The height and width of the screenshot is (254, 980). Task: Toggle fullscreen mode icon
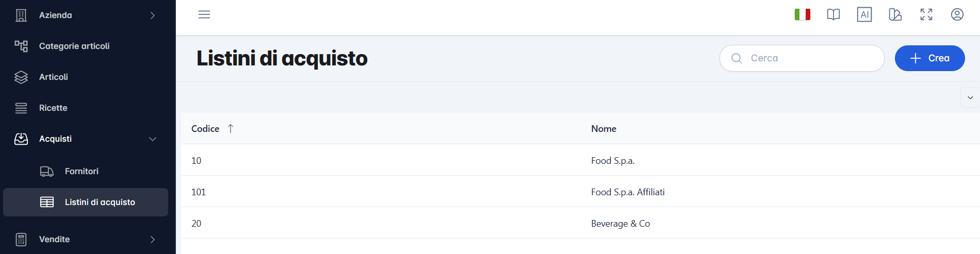tap(926, 14)
